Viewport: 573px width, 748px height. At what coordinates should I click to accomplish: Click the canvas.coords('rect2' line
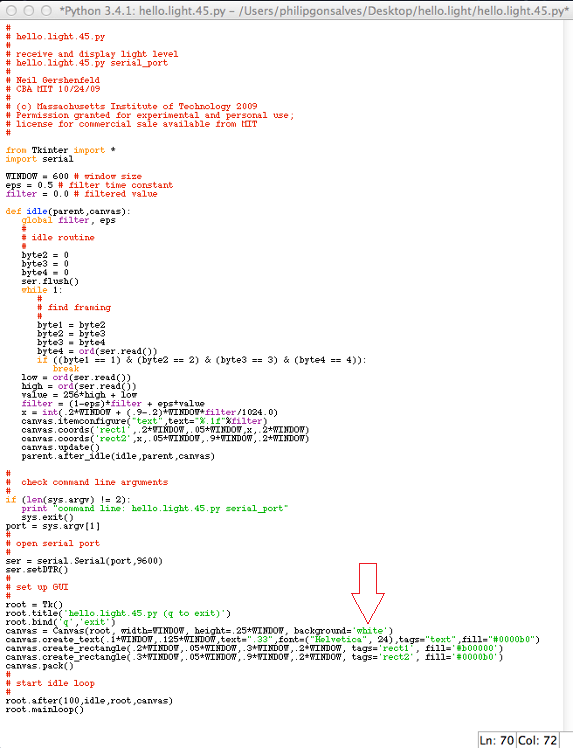pos(165,439)
